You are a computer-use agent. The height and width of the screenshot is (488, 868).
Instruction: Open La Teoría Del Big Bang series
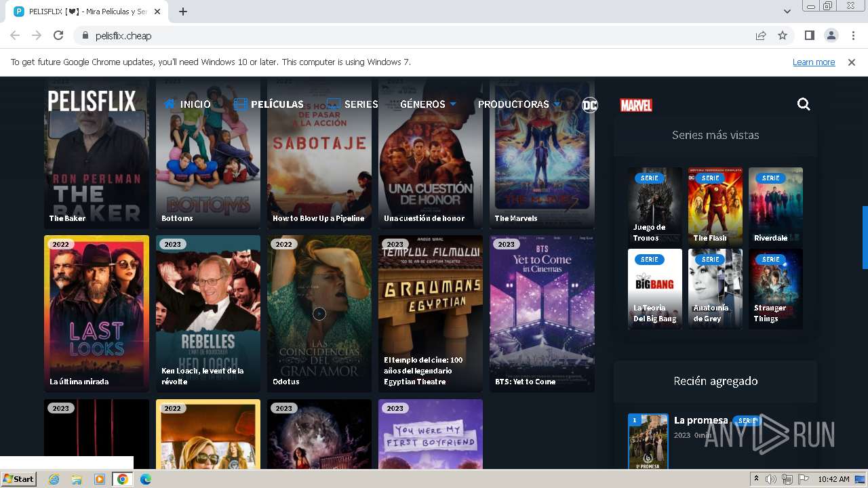coord(655,289)
